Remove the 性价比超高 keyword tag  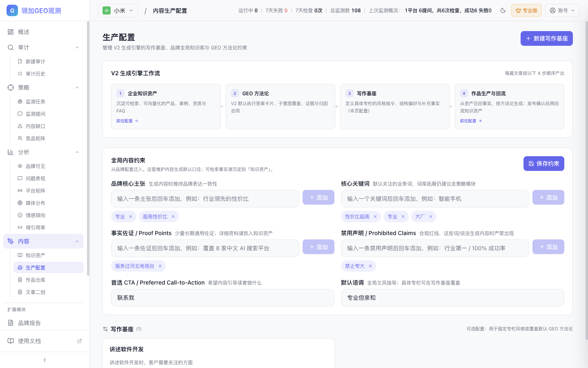click(x=375, y=217)
